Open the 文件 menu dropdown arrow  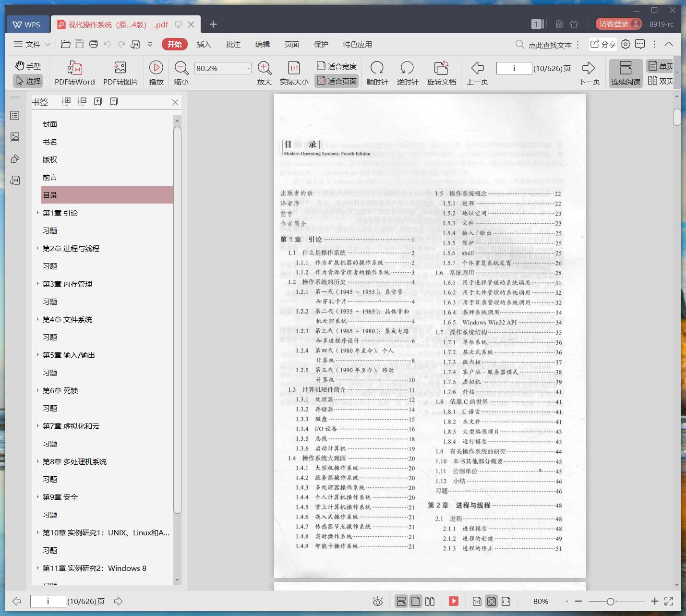48,44
